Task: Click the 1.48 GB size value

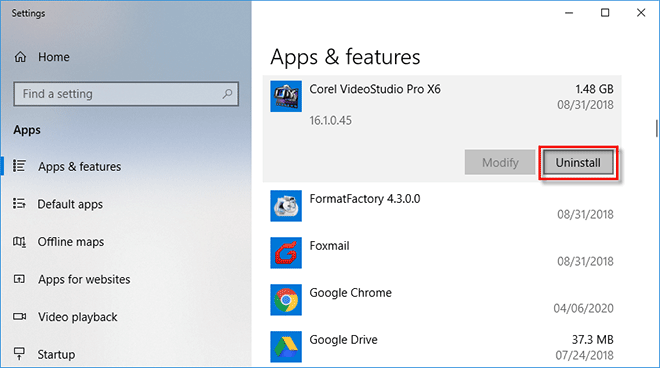Action: pos(594,89)
